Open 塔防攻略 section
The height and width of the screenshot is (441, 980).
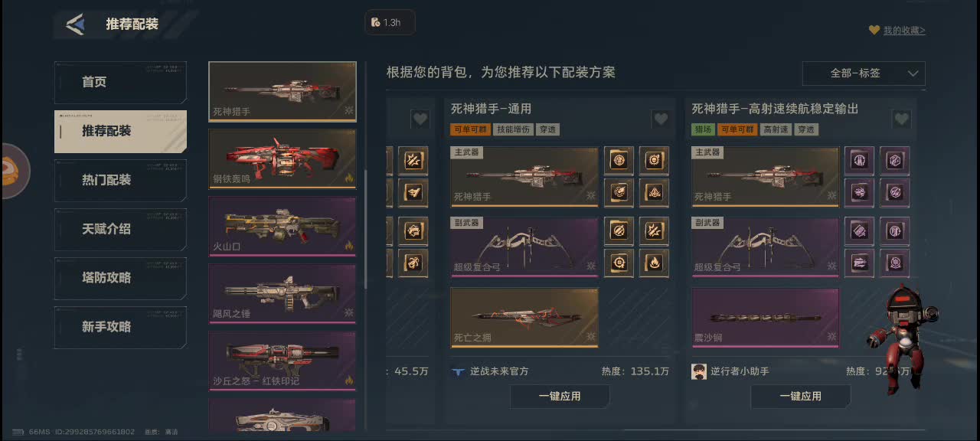tap(120, 278)
